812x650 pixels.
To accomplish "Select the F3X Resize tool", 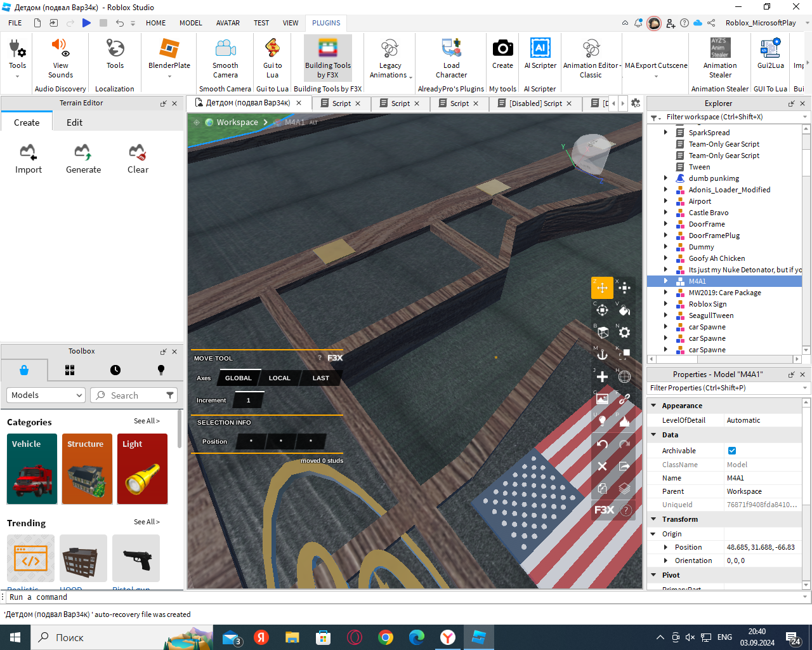I will click(624, 288).
